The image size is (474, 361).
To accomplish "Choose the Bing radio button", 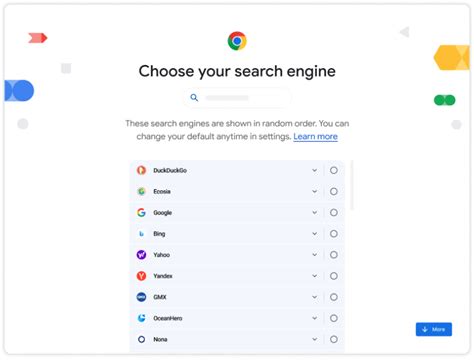I will click(x=334, y=234).
